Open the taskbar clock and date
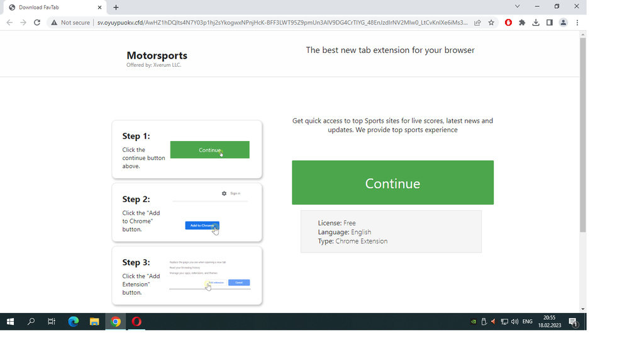This screenshot has height=362, width=644. tap(550, 321)
